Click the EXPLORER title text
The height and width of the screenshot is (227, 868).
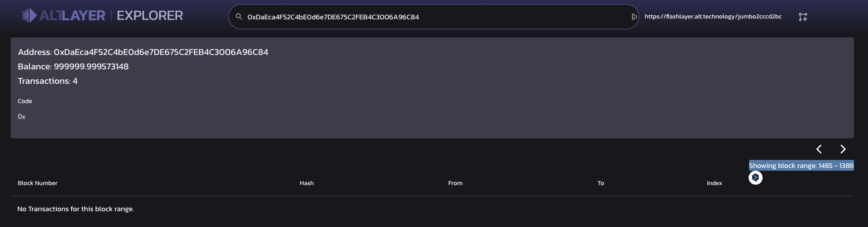click(150, 16)
